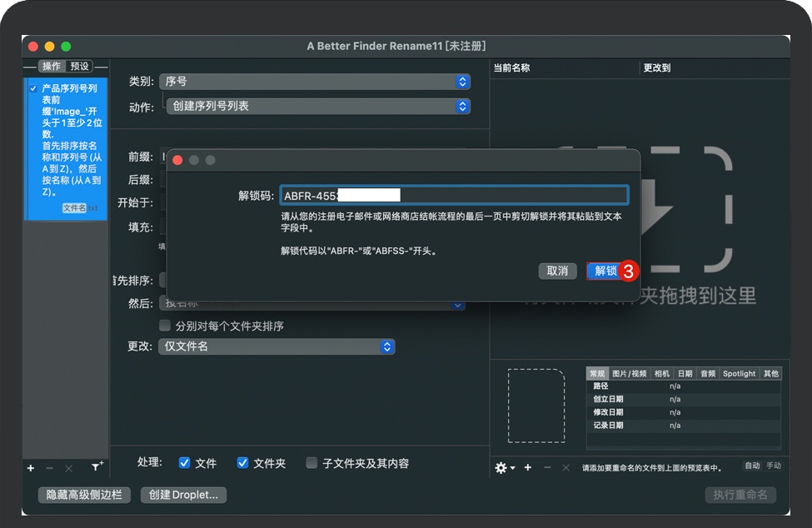The height and width of the screenshot is (528, 812).
Task: Click the 路径 metadata row
Action: pyautogui.click(x=684, y=386)
